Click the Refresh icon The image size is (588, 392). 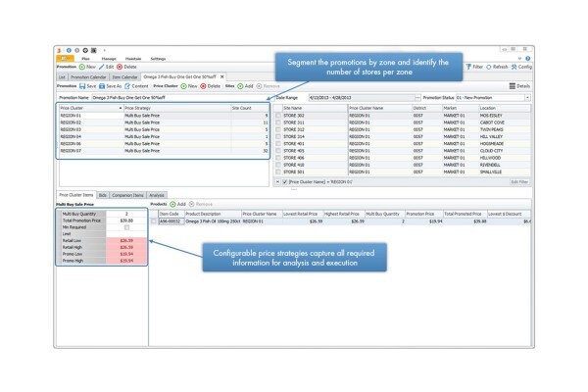coord(489,67)
